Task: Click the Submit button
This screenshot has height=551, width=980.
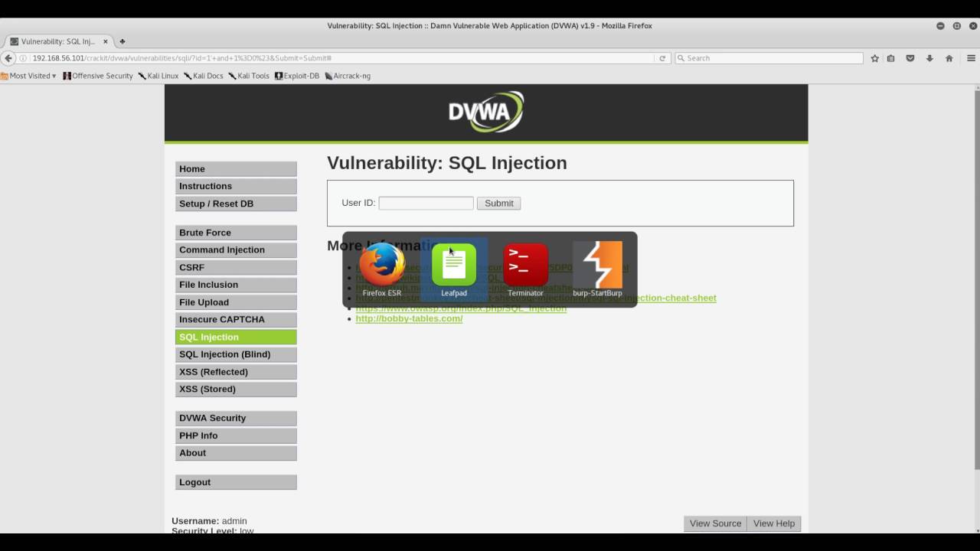Action: (499, 203)
